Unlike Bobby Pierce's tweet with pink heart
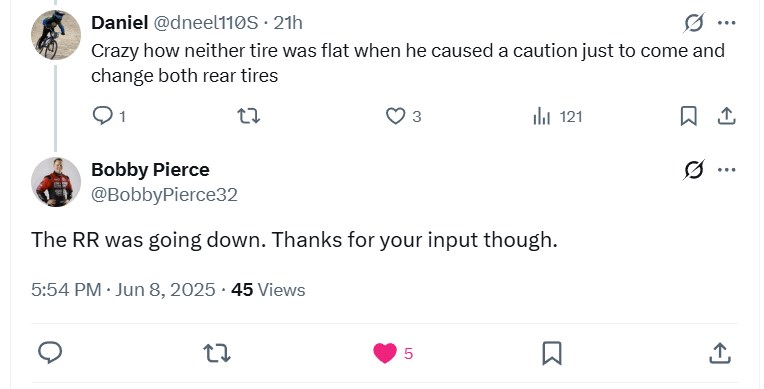Screen dimensions: 764x389 coord(385,353)
